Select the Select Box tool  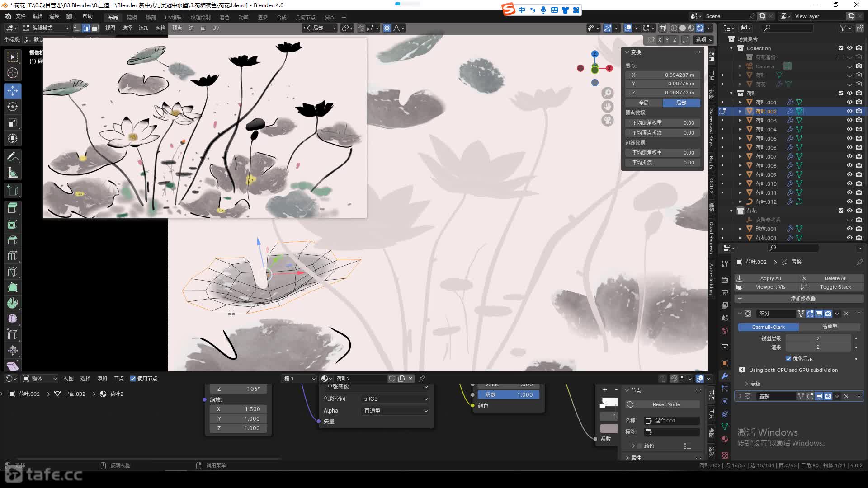13,57
